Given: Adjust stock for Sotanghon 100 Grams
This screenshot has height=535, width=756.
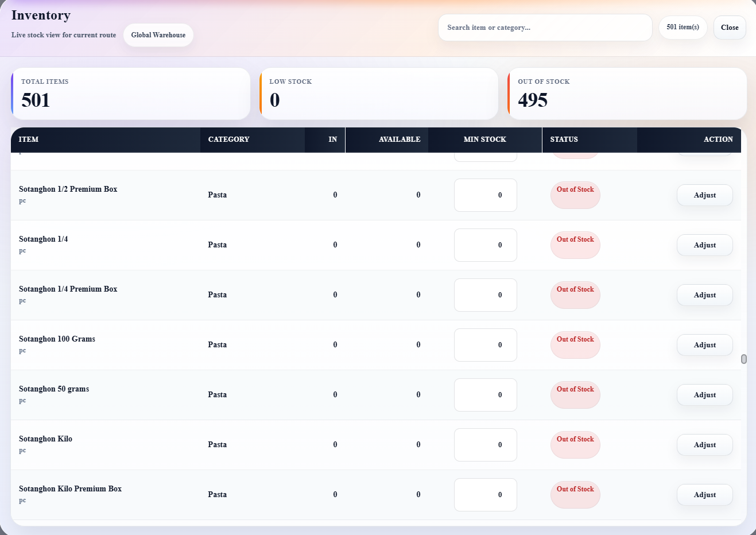Looking at the screenshot, I should pos(705,345).
